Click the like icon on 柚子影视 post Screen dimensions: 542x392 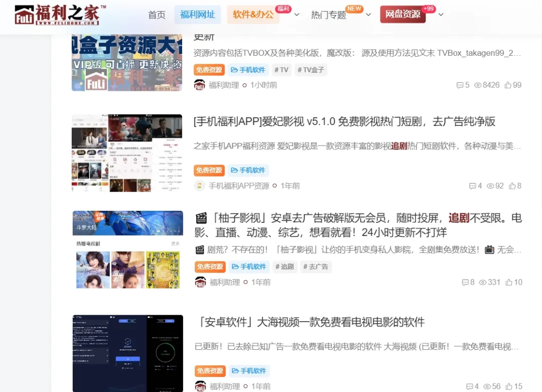[x=509, y=282]
